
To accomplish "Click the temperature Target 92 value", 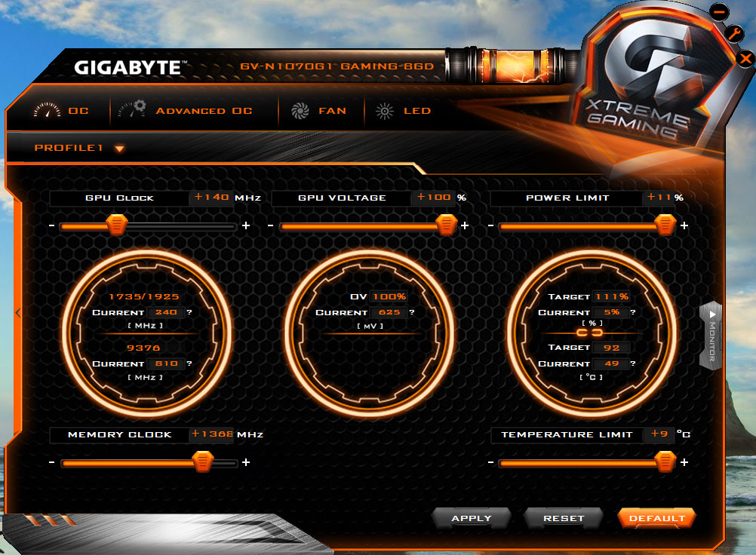I will click(611, 348).
